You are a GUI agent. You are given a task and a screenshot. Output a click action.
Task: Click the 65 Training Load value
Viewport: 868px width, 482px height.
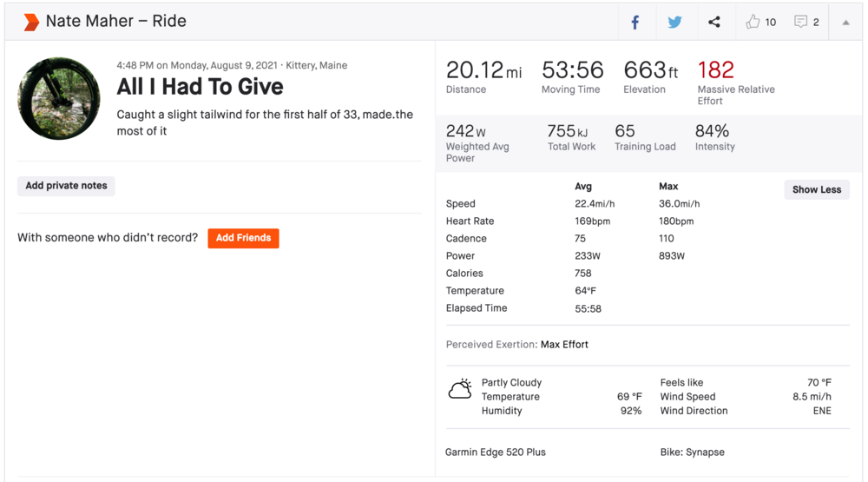(625, 131)
